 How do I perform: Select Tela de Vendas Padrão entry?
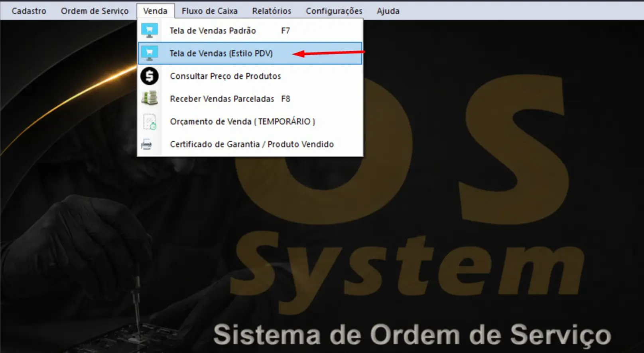[250, 31]
